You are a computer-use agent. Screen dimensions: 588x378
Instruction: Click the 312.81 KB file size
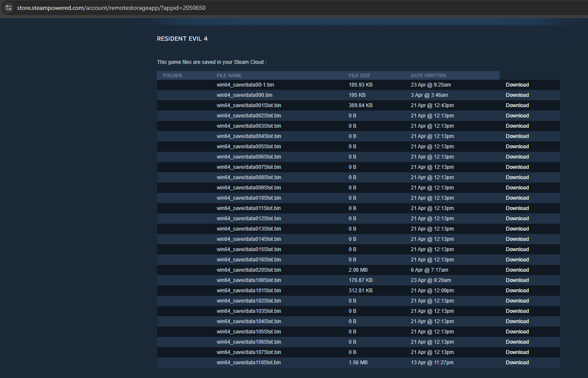coord(361,291)
